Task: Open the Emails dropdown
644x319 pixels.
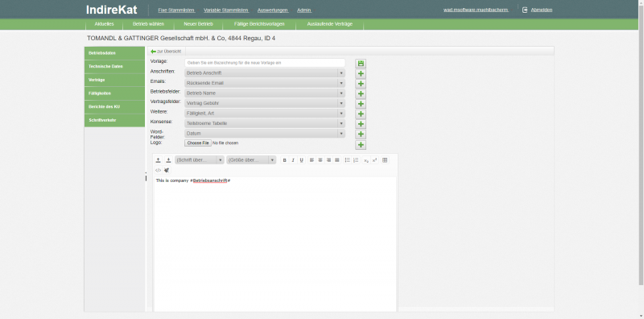Action: pyautogui.click(x=265, y=83)
